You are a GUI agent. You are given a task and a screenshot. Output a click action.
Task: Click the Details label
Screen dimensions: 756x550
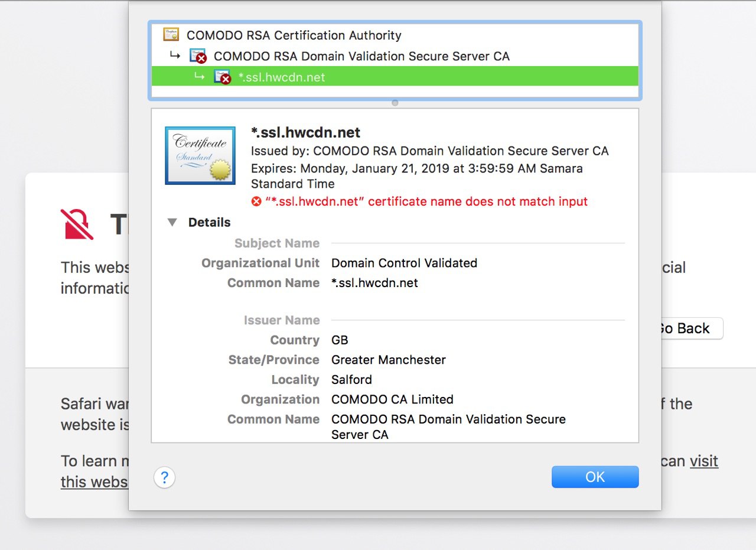(x=209, y=223)
